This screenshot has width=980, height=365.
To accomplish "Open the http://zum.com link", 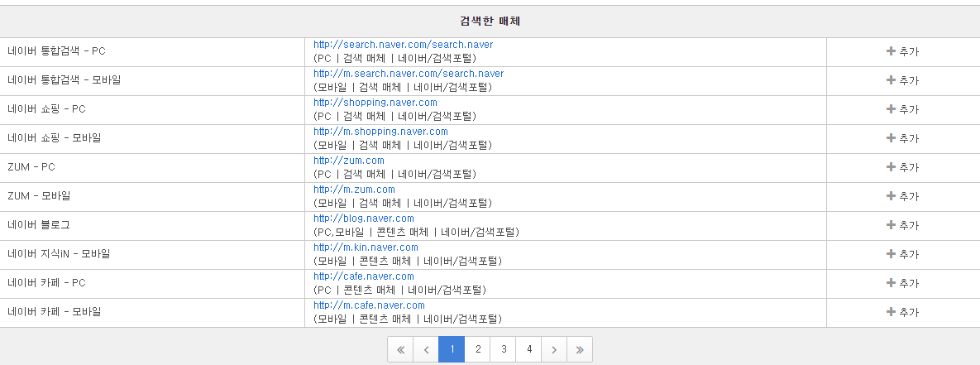I will [349, 161].
